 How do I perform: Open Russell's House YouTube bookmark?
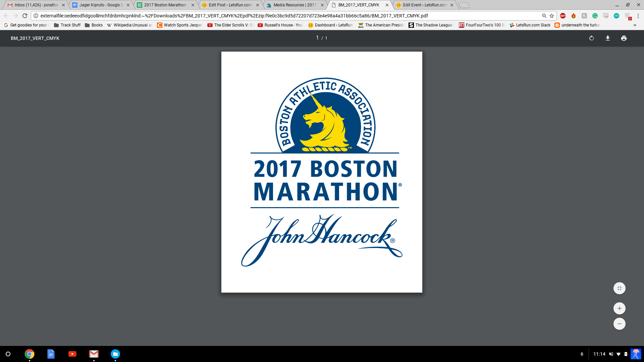280,25
